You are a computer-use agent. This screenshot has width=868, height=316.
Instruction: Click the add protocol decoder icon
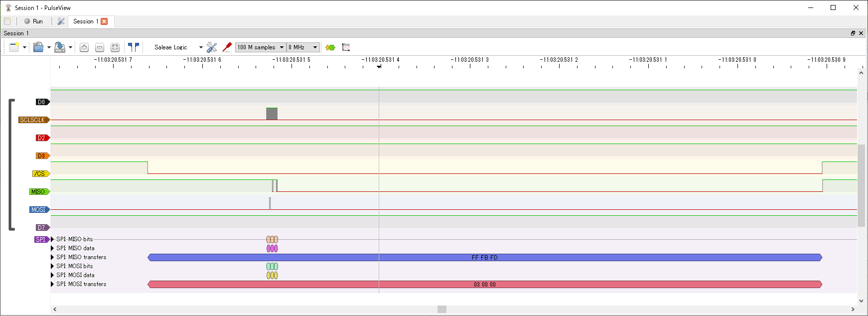click(330, 47)
